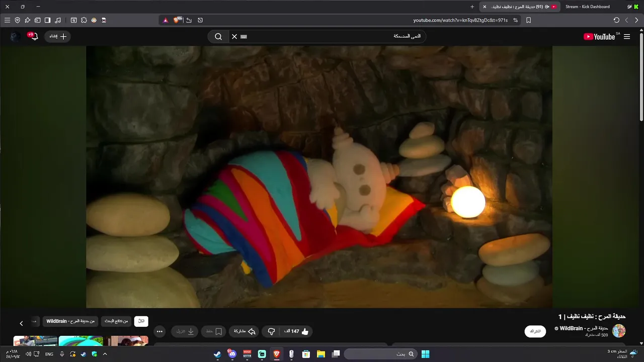
Task: Open the YouTube guide hamburger menu
Action: [627, 36]
